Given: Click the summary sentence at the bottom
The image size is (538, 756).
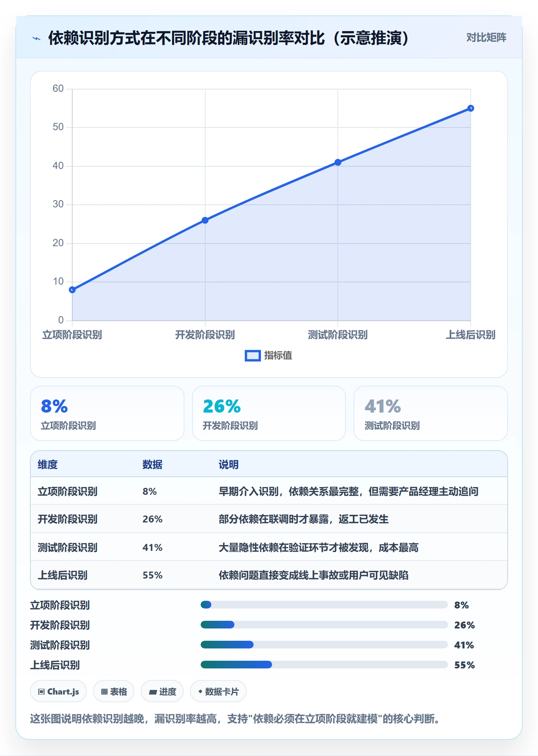Looking at the screenshot, I should (x=235, y=719).
